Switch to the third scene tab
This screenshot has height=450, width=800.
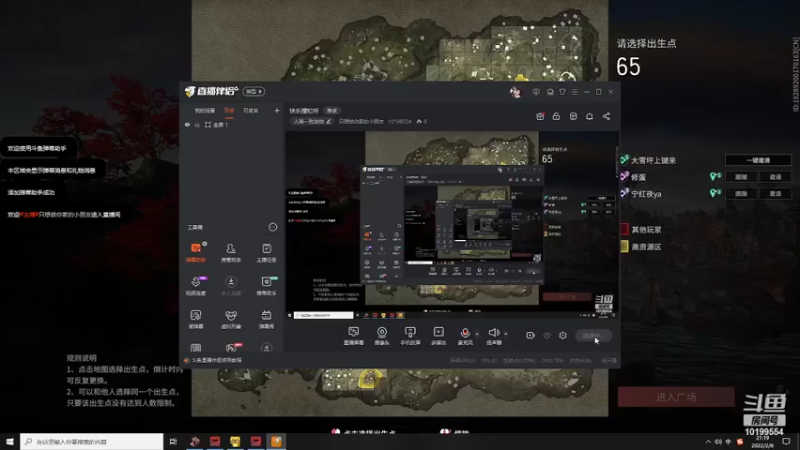pos(251,111)
